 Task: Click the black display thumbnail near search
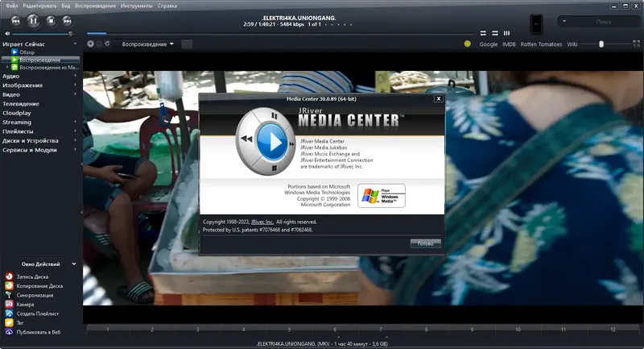[536, 24]
